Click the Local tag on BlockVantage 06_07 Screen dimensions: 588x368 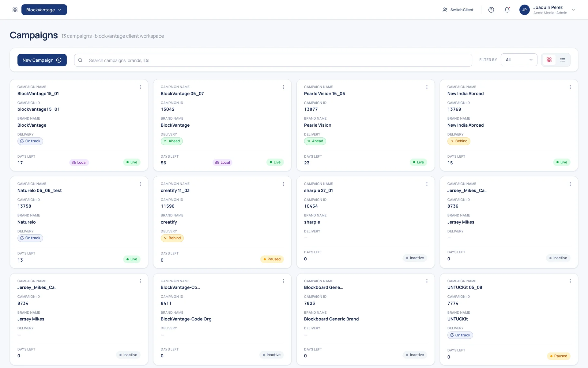pos(222,163)
